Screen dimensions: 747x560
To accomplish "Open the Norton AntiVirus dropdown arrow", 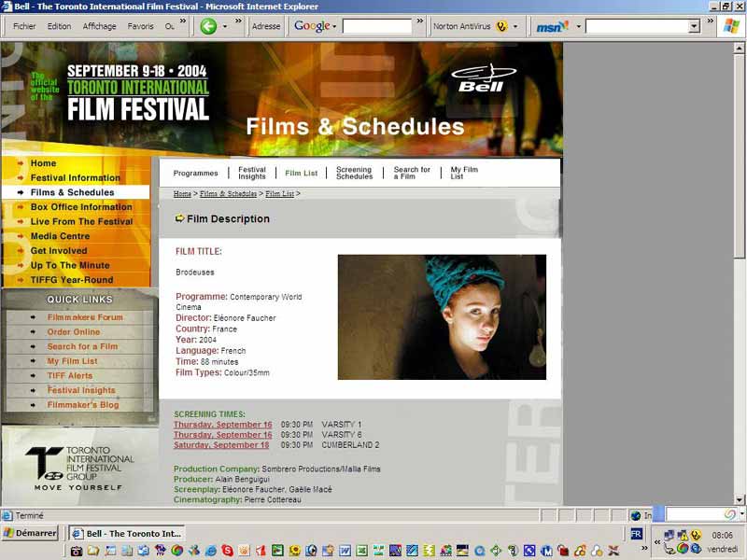I will pos(514,26).
